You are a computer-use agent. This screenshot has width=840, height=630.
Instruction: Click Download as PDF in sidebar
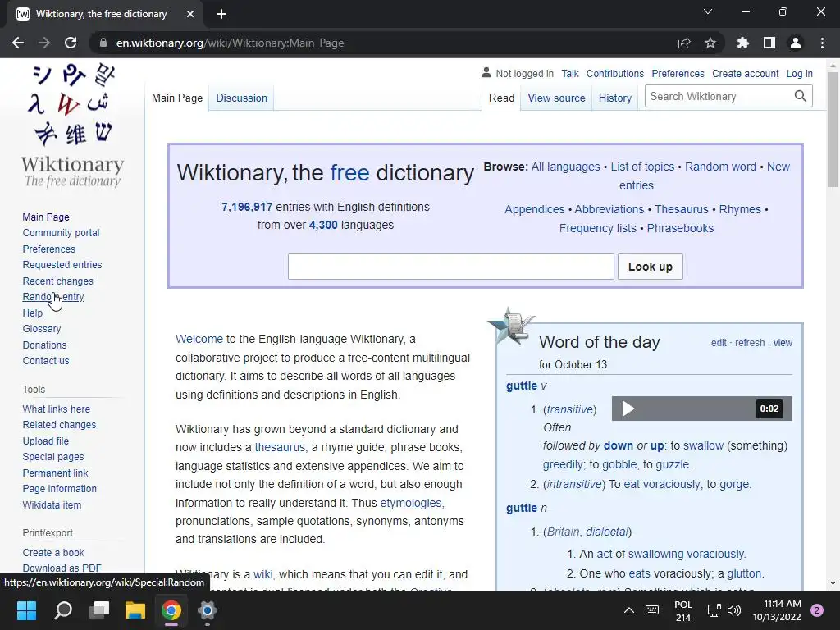62,568
